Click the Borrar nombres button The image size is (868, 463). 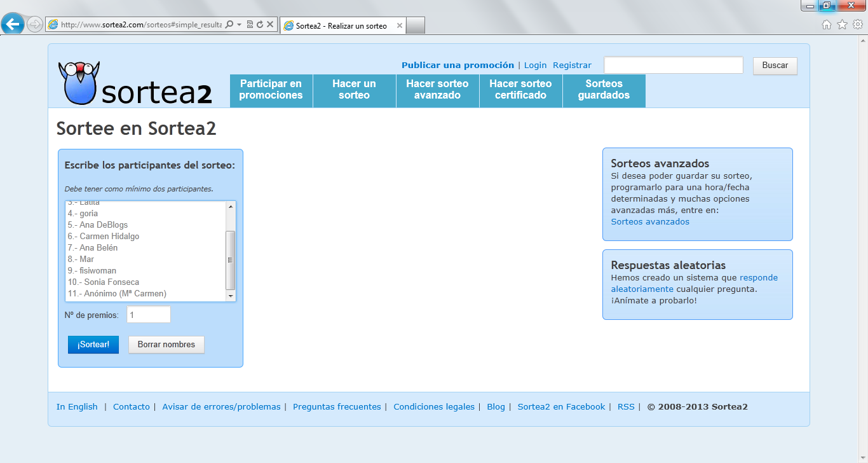(x=166, y=345)
